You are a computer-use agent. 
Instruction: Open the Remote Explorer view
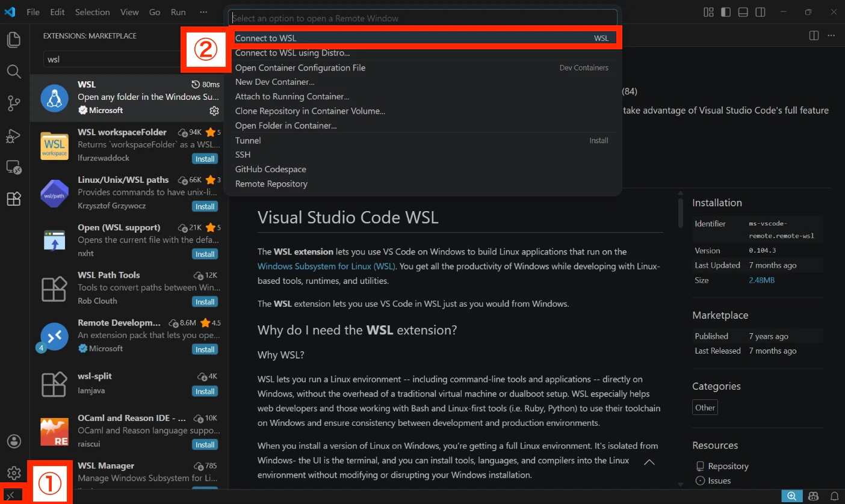point(14,167)
